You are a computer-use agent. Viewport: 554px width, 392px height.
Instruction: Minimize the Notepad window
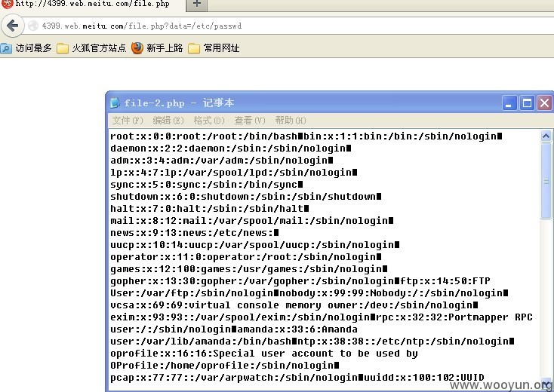509,103
